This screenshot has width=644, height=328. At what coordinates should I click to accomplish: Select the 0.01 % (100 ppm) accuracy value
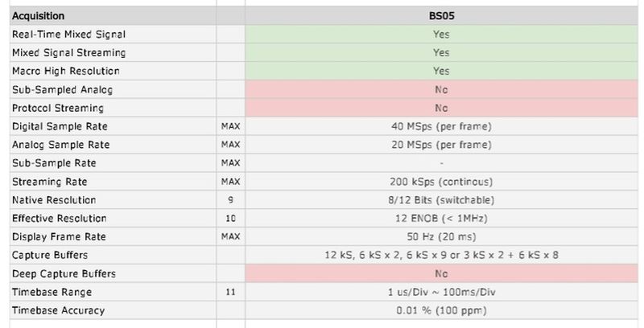(440, 311)
